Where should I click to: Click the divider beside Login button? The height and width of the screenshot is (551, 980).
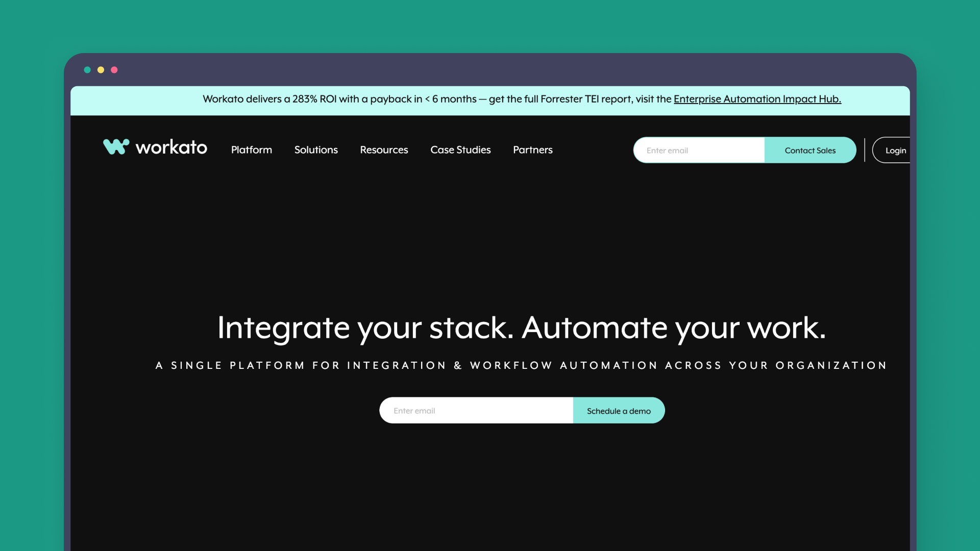pos(865,150)
